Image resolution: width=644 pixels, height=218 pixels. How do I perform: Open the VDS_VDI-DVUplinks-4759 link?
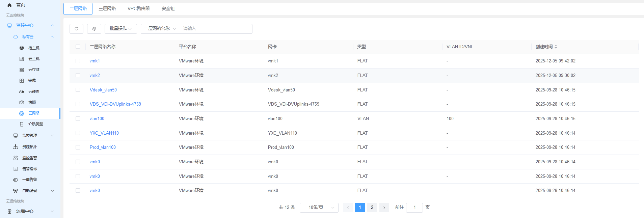pyautogui.click(x=115, y=104)
